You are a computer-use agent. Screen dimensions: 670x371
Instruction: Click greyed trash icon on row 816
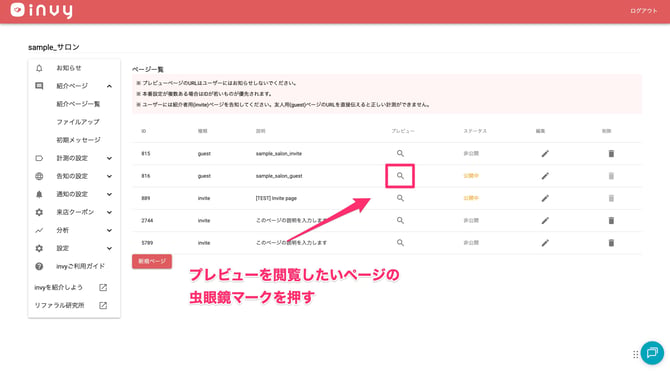click(611, 176)
